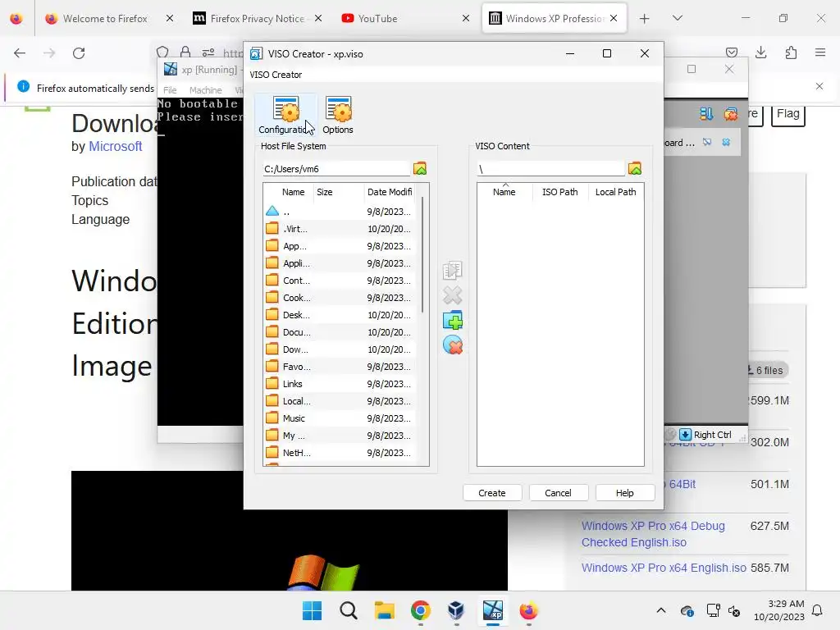Open Help in VISO Creator
The height and width of the screenshot is (630, 840).
pyautogui.click(x=624, y=493)
